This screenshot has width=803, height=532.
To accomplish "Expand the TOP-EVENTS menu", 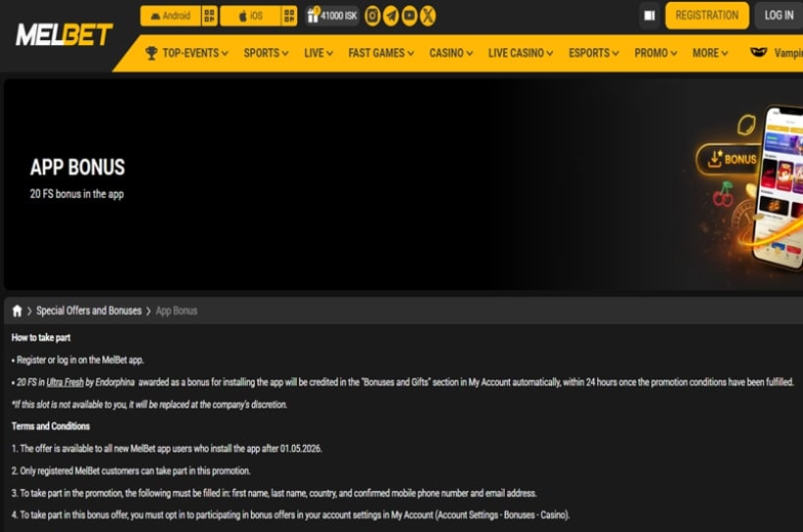I will [x=194, y=53].
